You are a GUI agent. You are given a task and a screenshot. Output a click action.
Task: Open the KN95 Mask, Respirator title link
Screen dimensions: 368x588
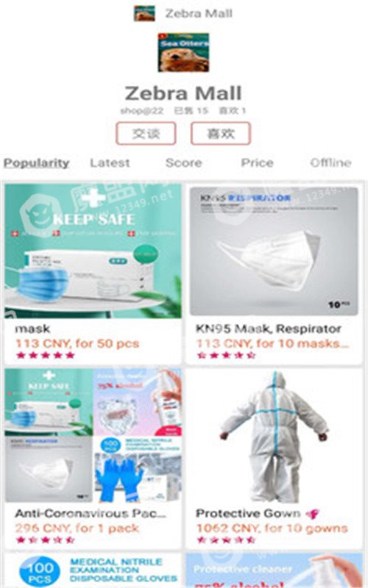(x=269, y=329)
